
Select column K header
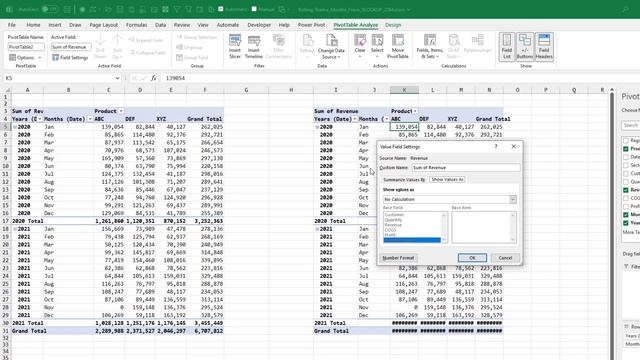(404, 90)
